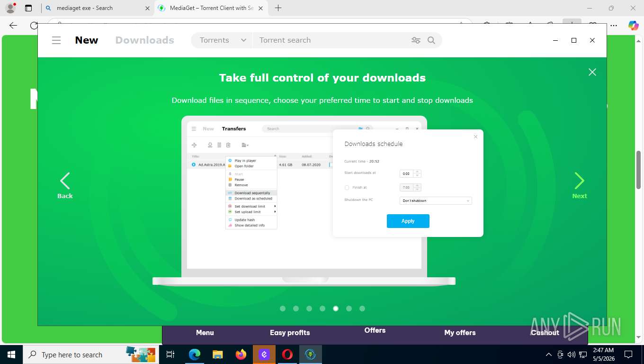Screen dimensions: 644x364
Task: Open search filter settings icon
Action: 416,40
